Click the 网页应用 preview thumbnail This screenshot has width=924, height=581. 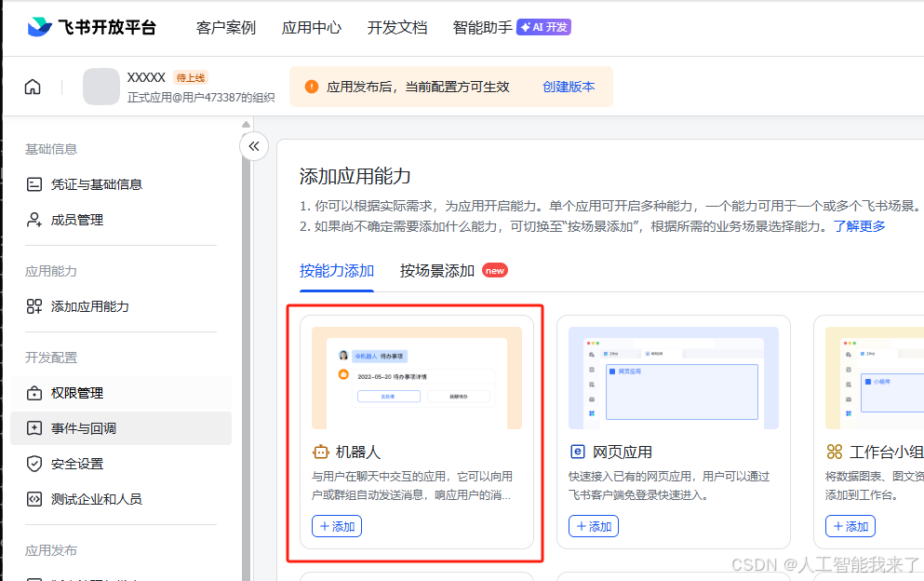pos(674,378)
